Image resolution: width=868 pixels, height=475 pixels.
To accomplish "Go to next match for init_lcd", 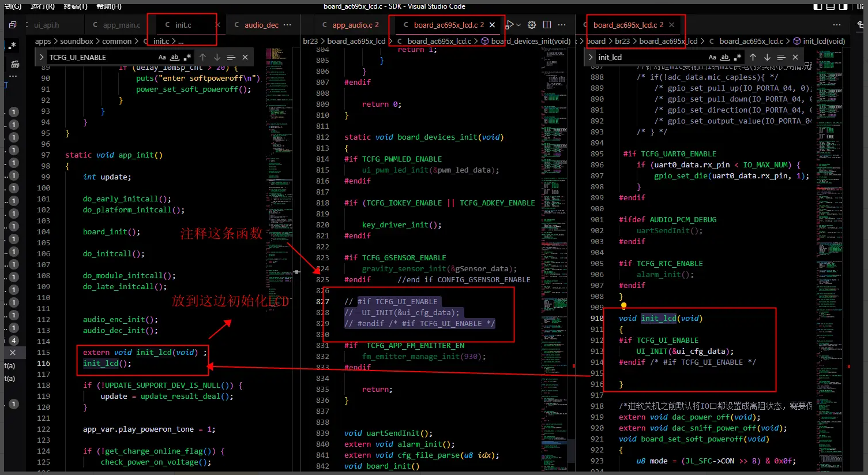I will point(767,57).
